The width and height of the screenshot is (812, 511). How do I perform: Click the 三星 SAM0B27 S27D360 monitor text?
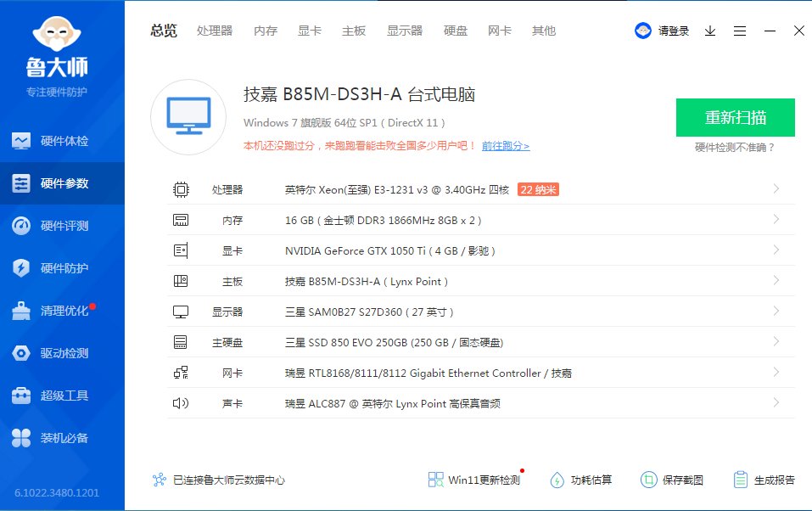[x=369, y=312]
